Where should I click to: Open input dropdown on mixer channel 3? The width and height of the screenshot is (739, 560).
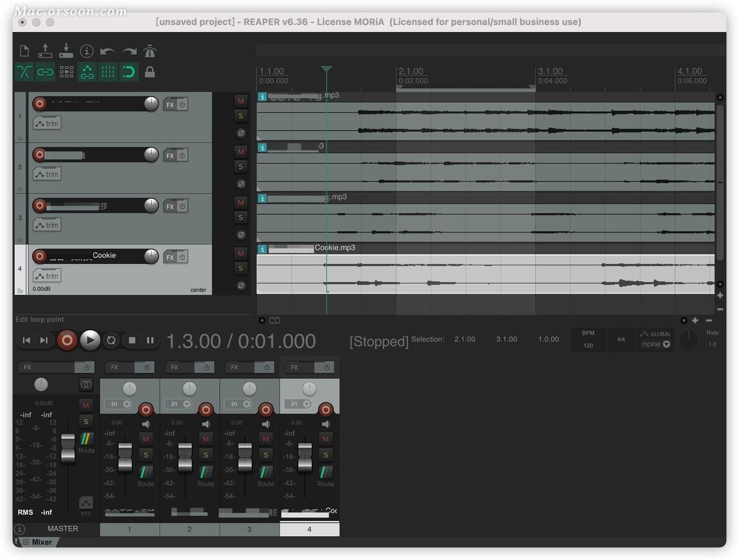click(x=237, y=404)
